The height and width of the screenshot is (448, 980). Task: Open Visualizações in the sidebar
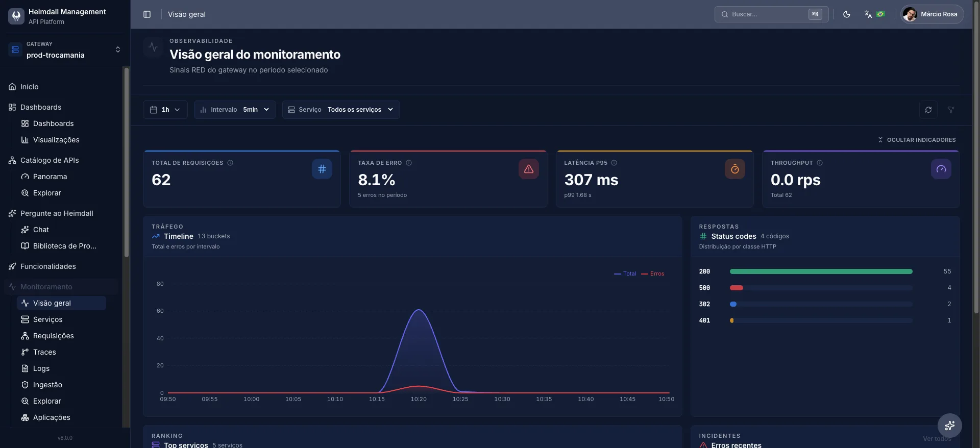point(61,140)
